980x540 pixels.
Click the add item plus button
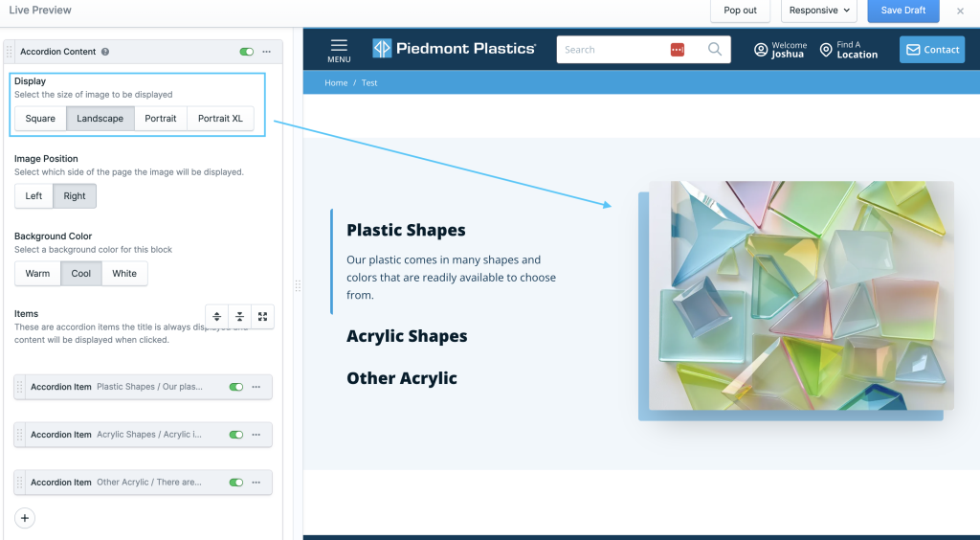[x=25, y=518]
